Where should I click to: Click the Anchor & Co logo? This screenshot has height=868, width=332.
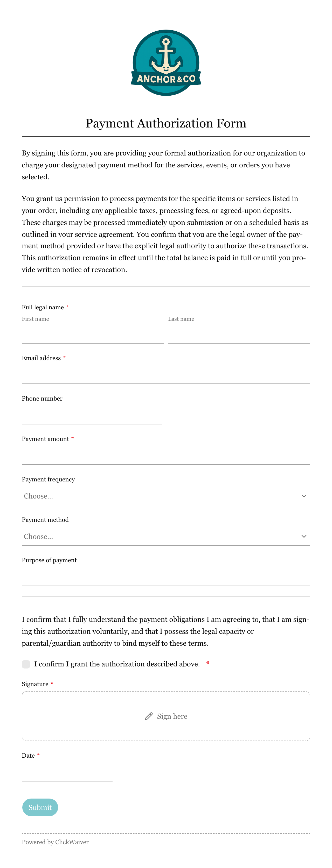(x=166, y=63)
